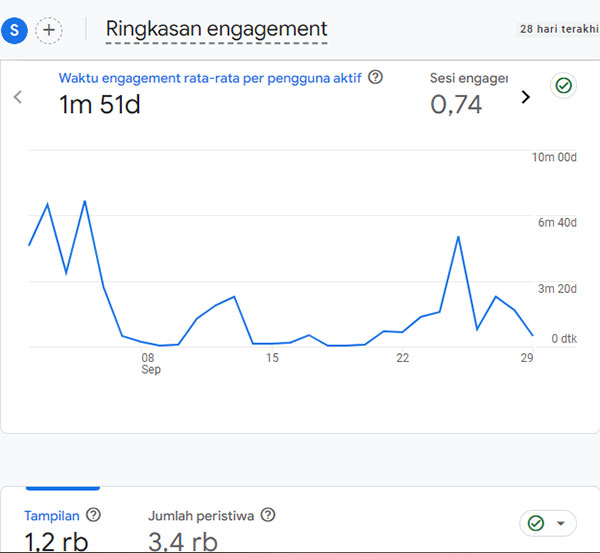Click the chart line's tall peak after 22

point(458,237)
